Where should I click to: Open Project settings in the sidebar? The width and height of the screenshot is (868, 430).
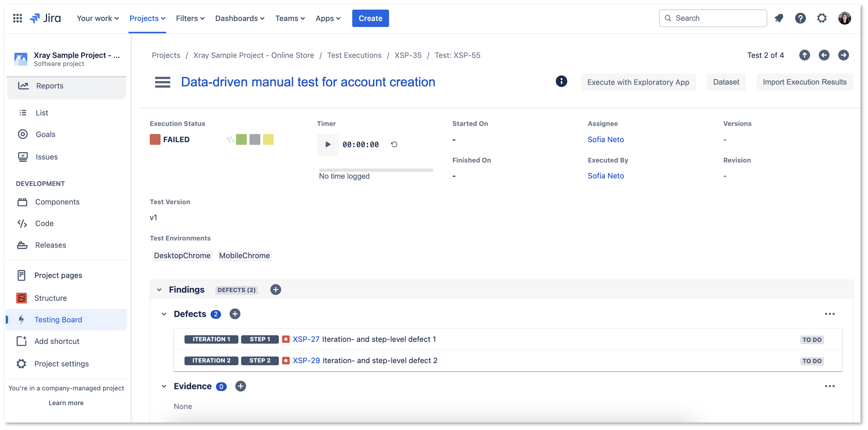[66, 364]
